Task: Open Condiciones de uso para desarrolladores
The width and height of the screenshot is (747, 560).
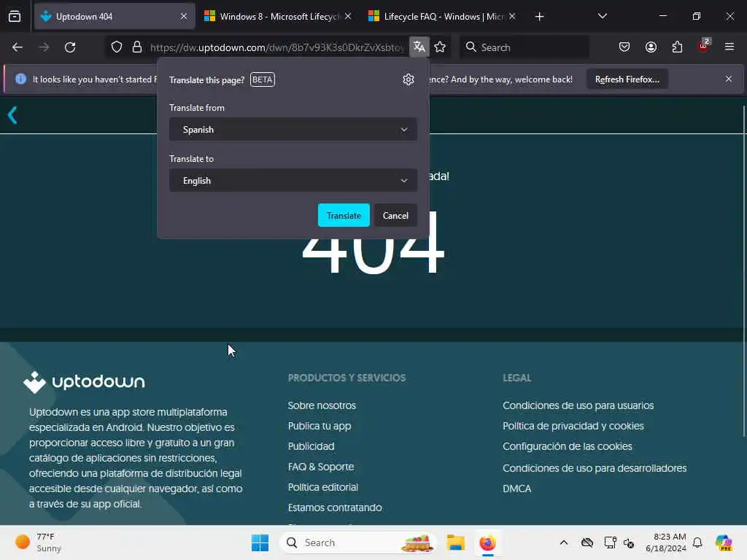Action: click(x=595, y=468)
